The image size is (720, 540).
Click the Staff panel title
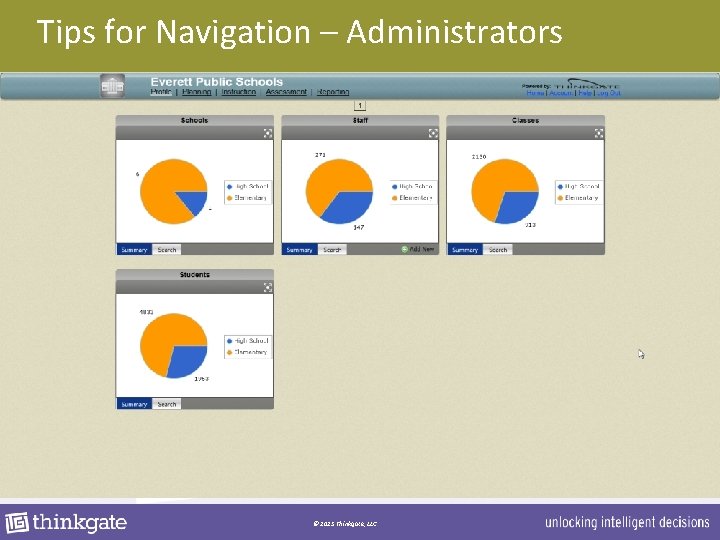pyautogui.click(x=360, y=120)
